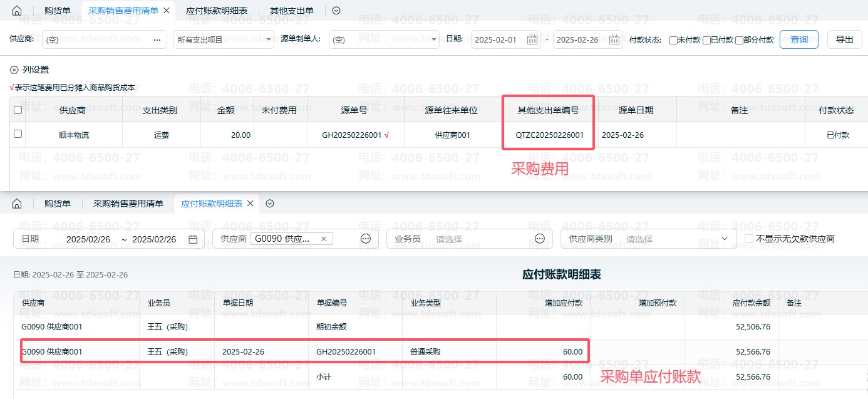Close the 采购销售费用清单 tab
The image size is (868, 399).
[166, 11]
